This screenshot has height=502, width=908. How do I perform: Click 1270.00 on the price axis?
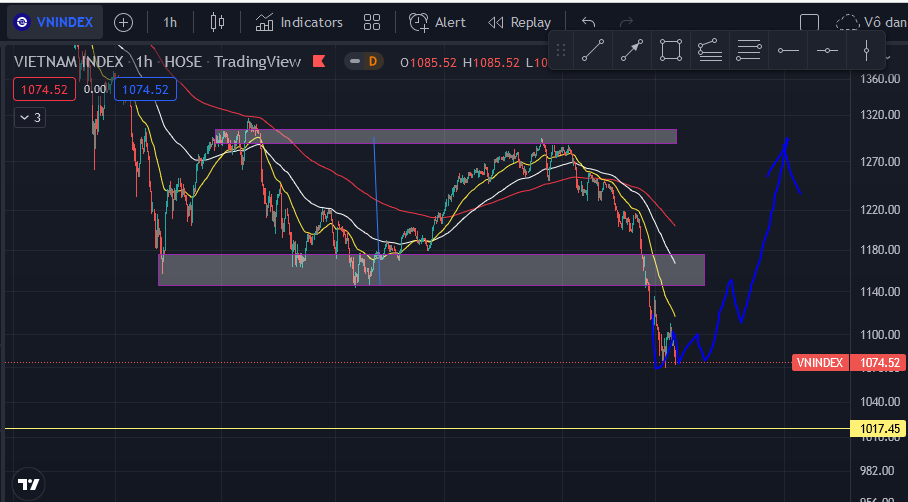880,162
